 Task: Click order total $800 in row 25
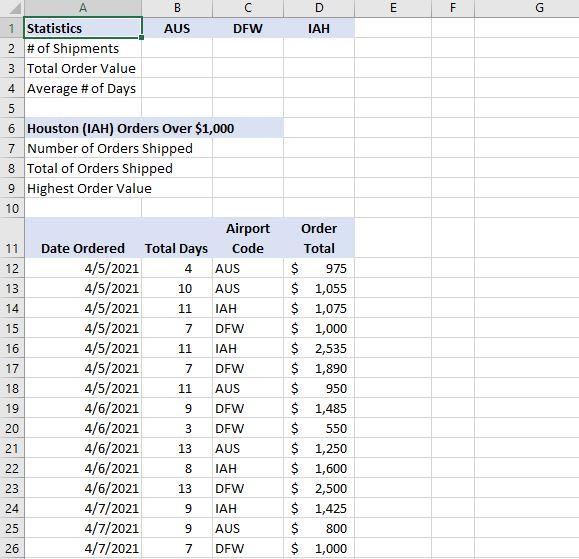319,528
